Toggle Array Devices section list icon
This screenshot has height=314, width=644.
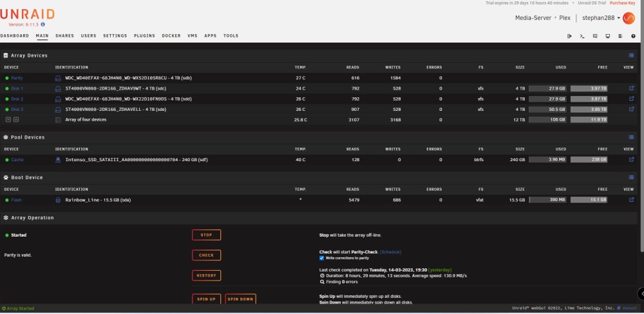click(631, 55)
